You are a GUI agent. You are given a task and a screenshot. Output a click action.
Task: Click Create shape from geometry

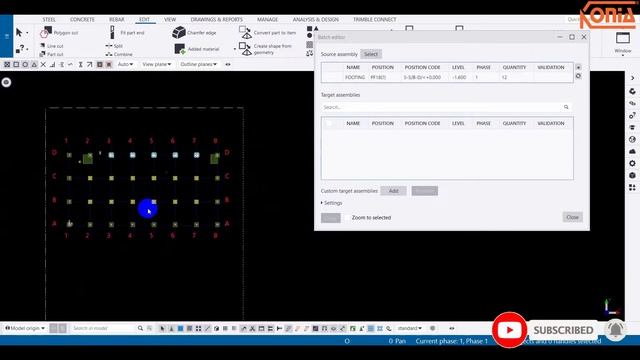coord(266,49)
